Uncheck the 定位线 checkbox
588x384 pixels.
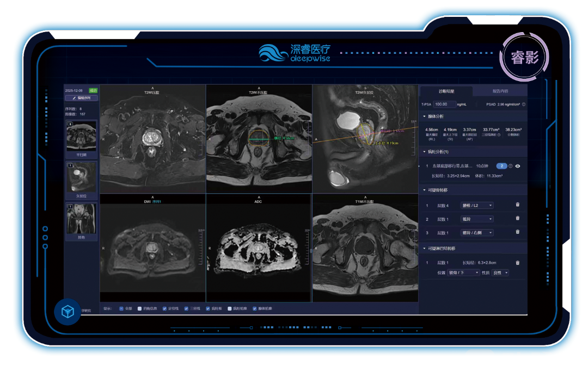coord(164,308)
